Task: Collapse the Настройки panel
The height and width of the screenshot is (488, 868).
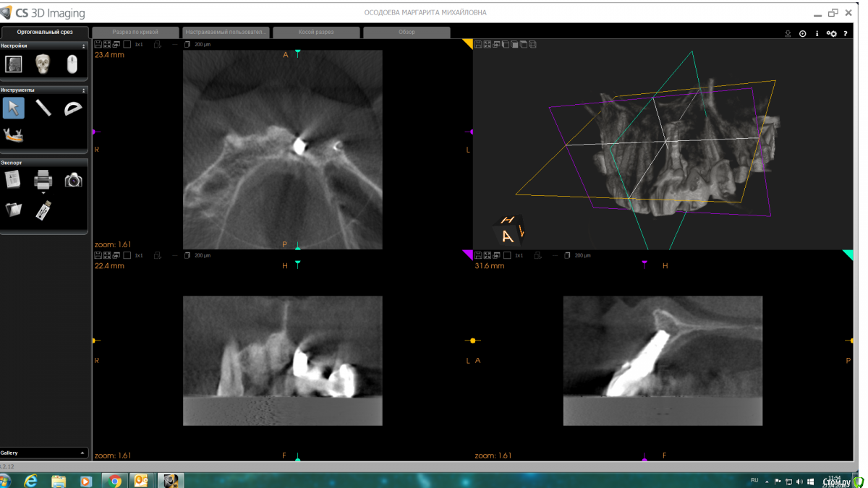Action: 84,46
